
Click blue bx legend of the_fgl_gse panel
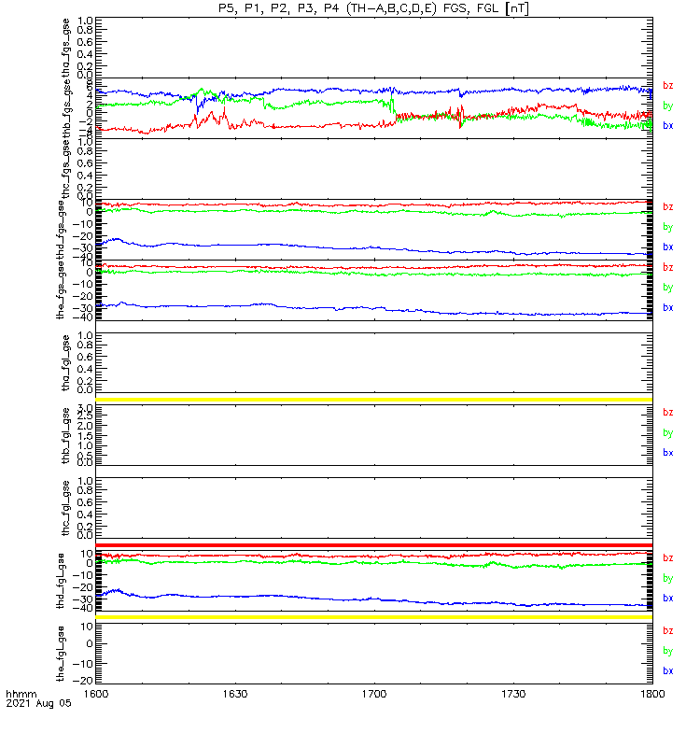668,670
